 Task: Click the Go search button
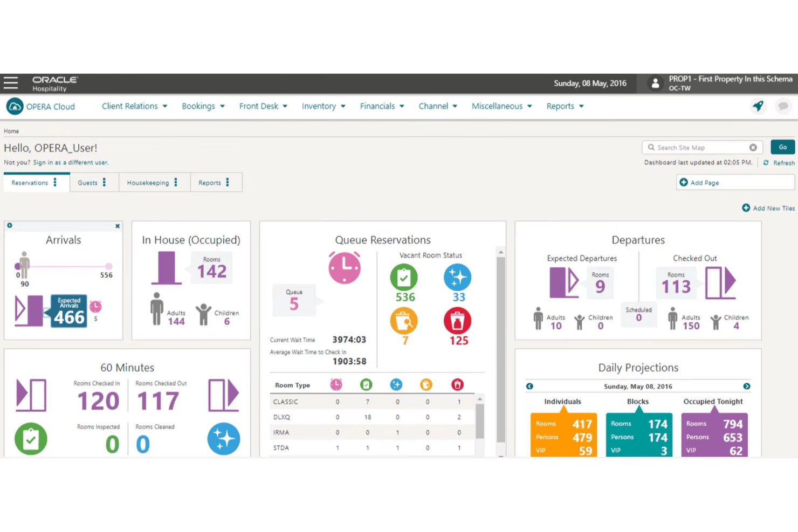click(x=782, y=147)
